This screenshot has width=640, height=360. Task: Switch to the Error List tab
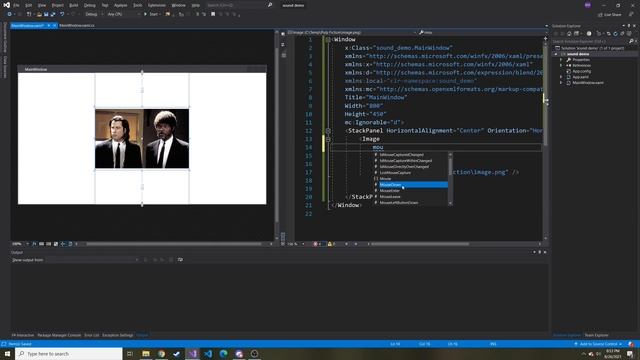[91, 335]
